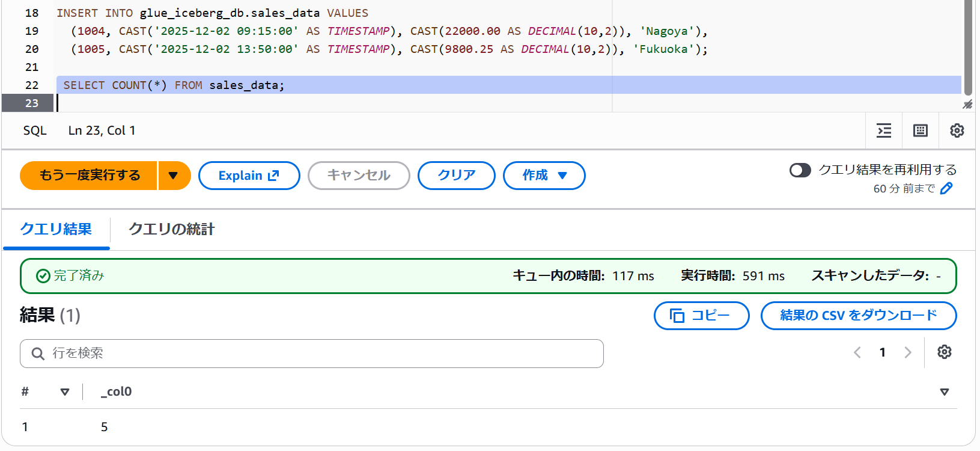Image resolution: width=980 pixels, height=451 pixels.
Task: Click the 結果 (1) heading
Action: pyautogui.click(x=50, y=315)
